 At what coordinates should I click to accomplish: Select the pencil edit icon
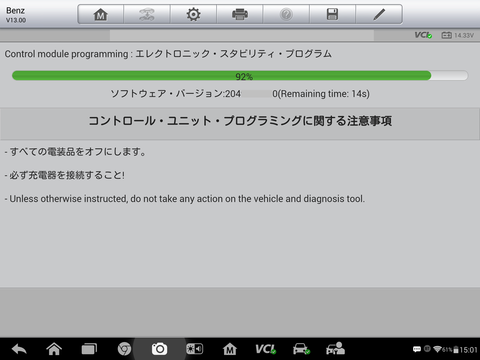coord(379,14)
